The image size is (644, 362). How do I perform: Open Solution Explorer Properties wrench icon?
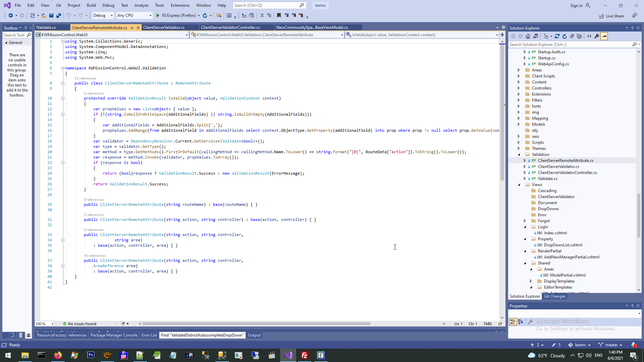click(x=597, y=36)
